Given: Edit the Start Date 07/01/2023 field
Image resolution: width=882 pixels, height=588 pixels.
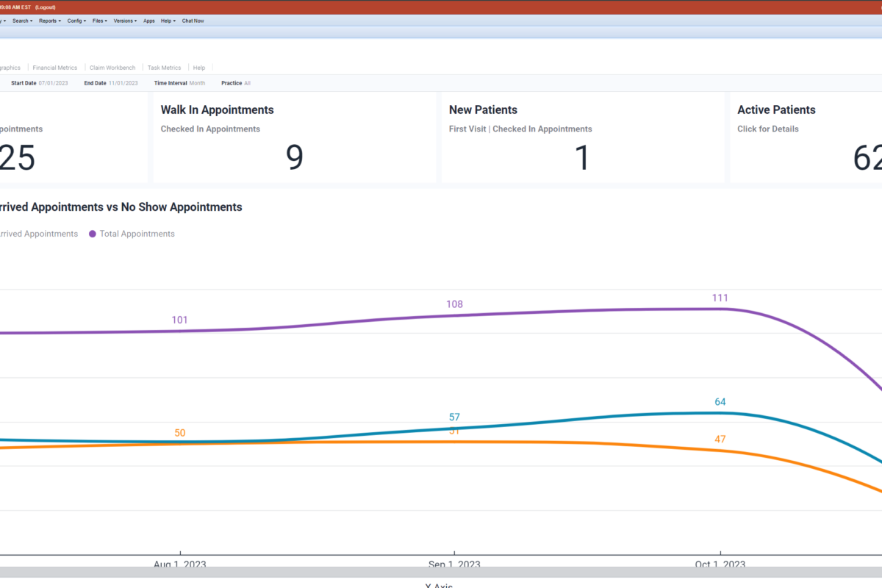Looking at the screenshot, I should [x=53, y=83].
